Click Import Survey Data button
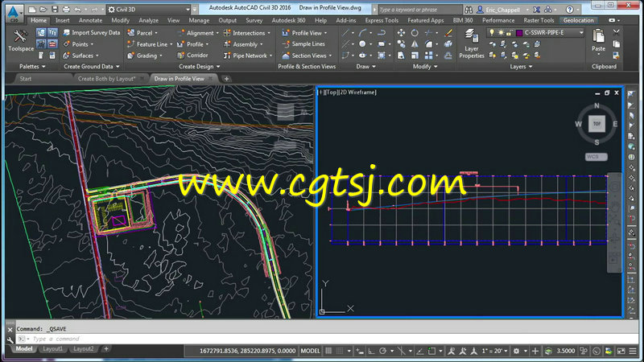 [92, 32]
